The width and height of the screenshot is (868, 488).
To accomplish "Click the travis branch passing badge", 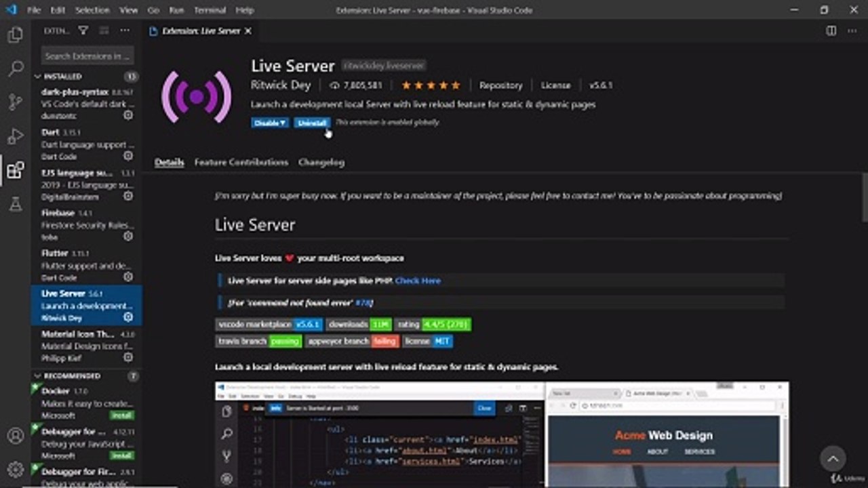I will coord(258,341).
